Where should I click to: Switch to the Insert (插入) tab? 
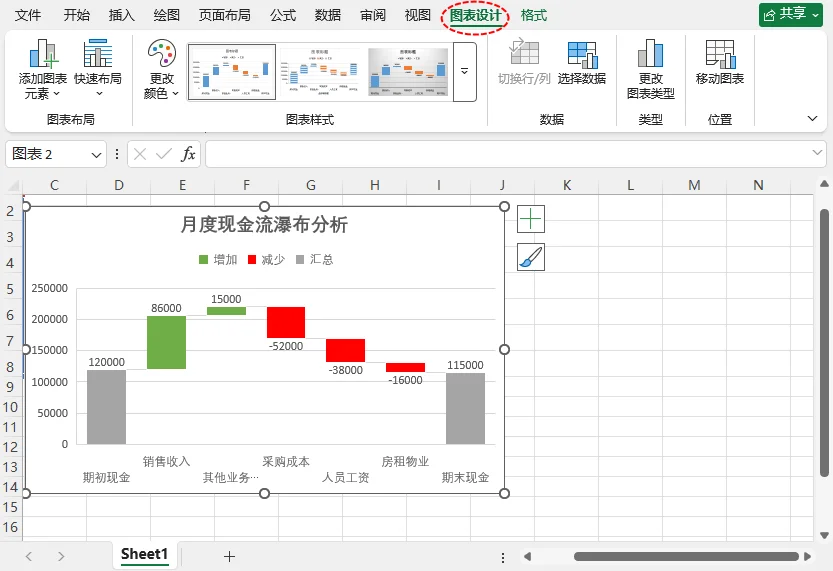122,15
